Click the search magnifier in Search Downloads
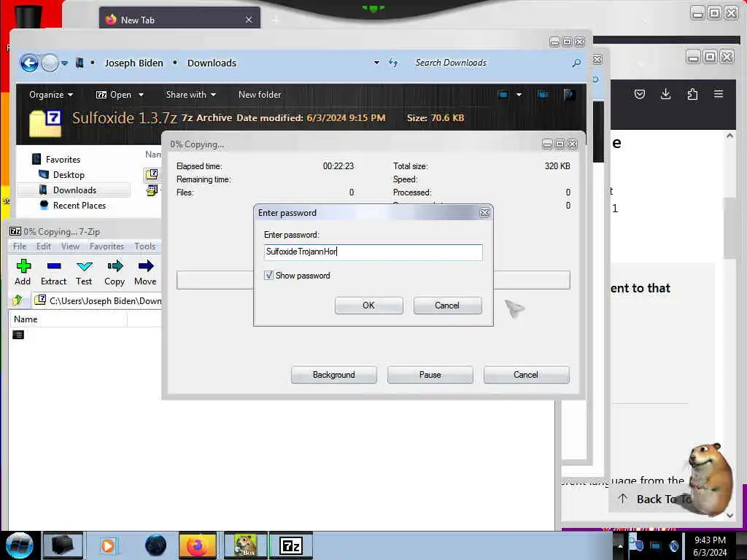 point(576,63)
